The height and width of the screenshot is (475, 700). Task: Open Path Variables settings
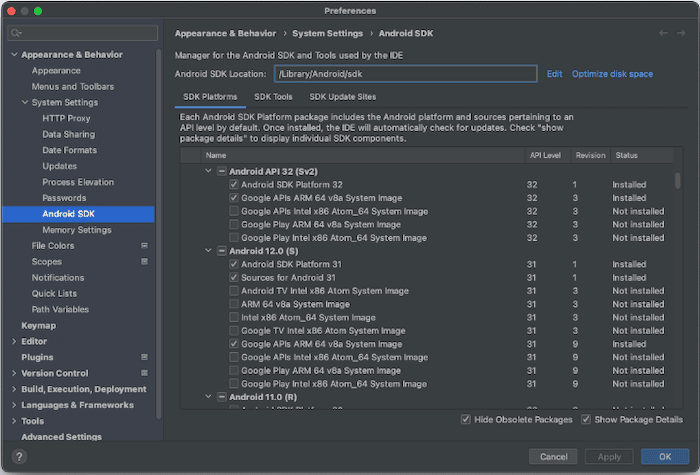(x=60, y=309)
